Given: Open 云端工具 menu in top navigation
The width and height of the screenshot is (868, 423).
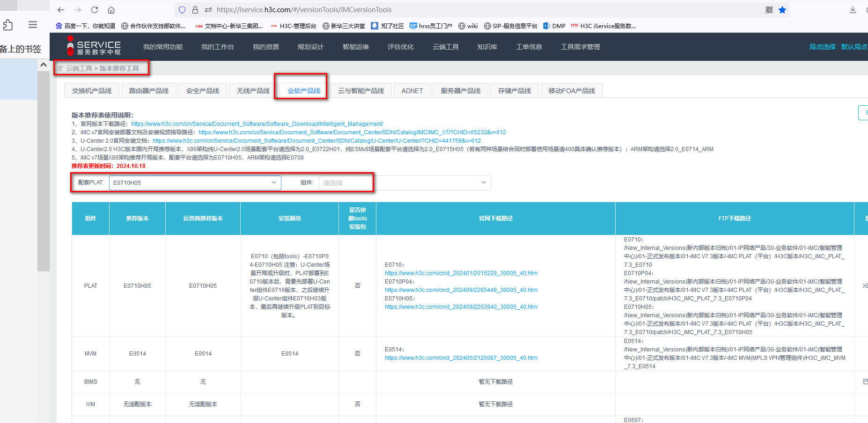Looking at the screenshot, I should 446,47.
